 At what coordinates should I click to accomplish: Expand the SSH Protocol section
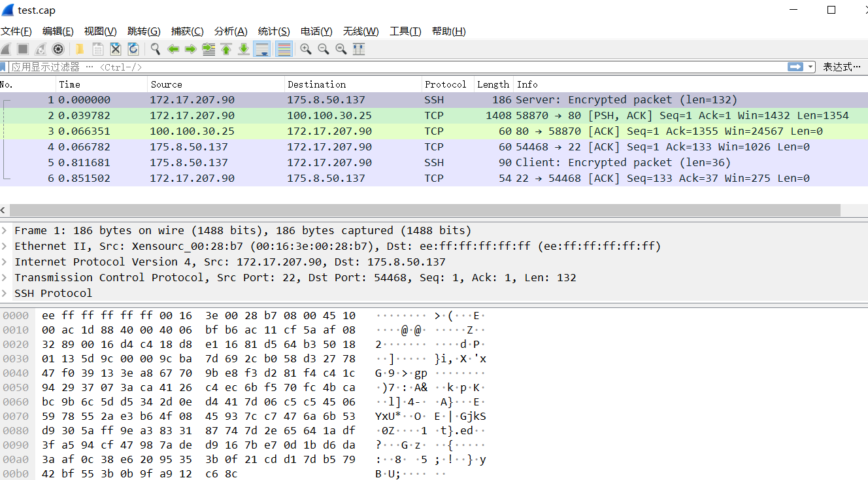(x=5, y=294)
